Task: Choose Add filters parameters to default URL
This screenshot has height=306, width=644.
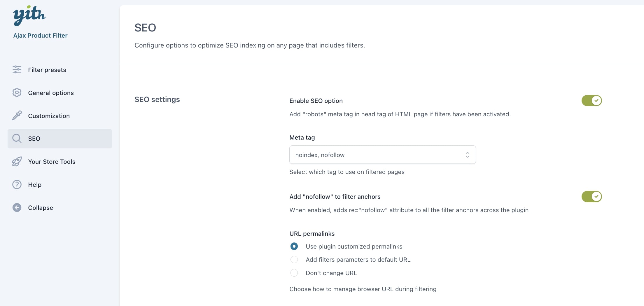Action: tap(294, 260)
